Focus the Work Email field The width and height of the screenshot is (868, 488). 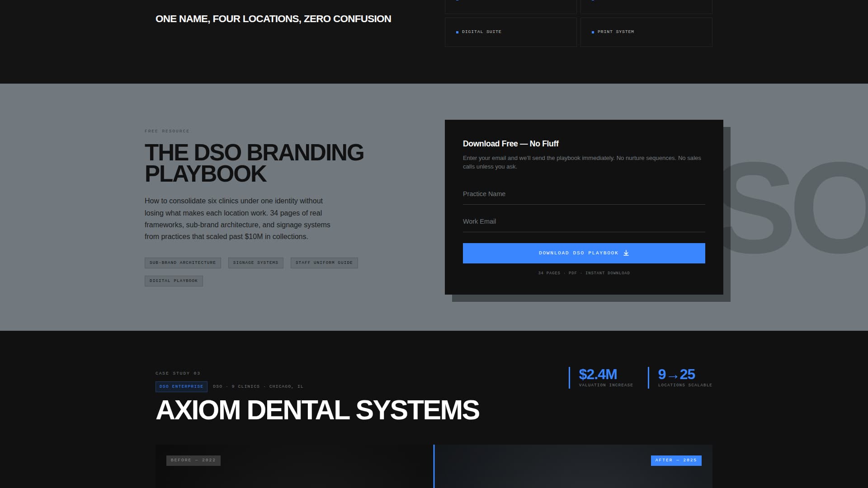(584, 221)
